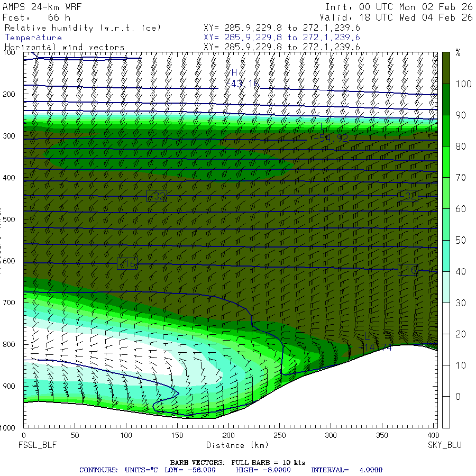Viewport: 476px width, 476px height.
Task: Click the left -32 contour label box
Action: click(x=157, y=196)
